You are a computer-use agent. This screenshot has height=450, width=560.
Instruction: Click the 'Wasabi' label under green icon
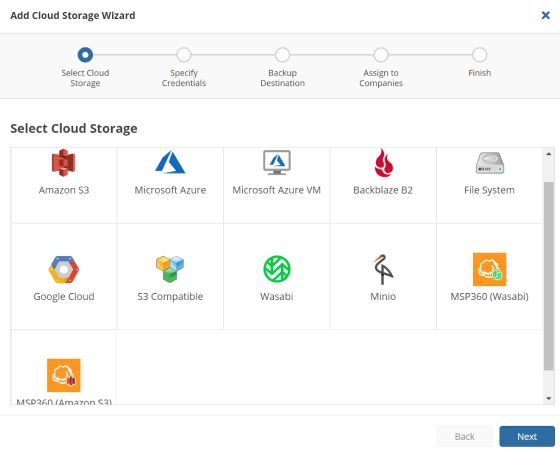pyautogui.click(x=277, y=296)
